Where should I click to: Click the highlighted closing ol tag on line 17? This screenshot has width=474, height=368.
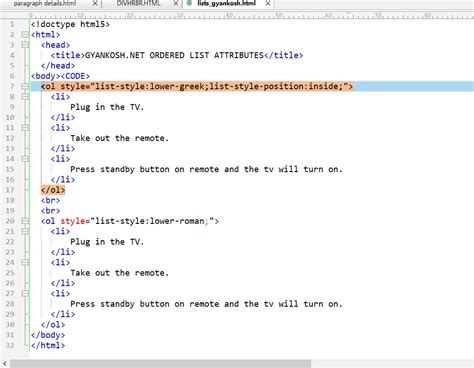pyautogui.click(x=53, y=190)
